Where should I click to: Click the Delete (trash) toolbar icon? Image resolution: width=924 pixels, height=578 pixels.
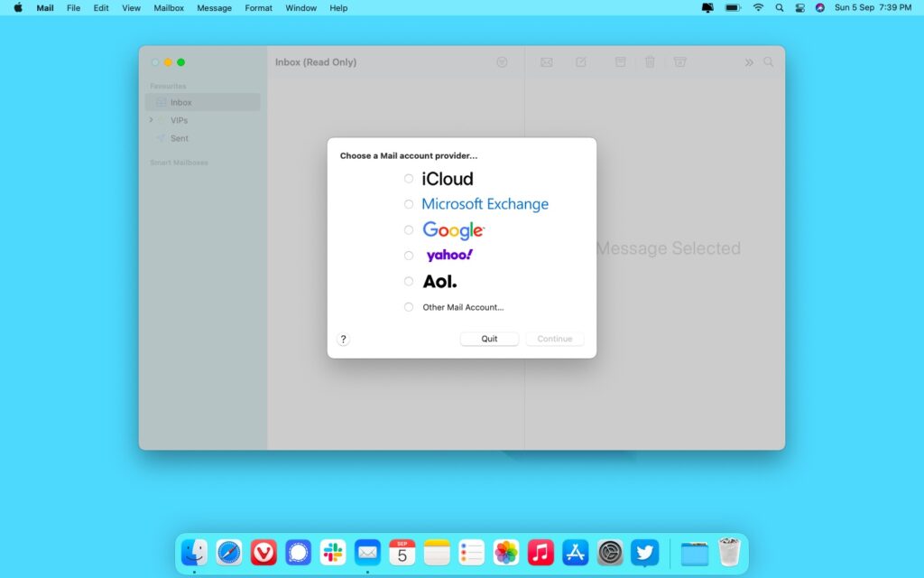pyautogui.click(x=650, y=61)
